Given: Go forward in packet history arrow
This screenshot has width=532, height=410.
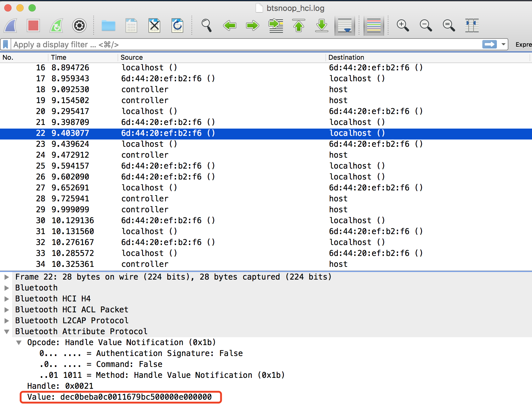Looking at the screenshot, I should tap(253, 25).
